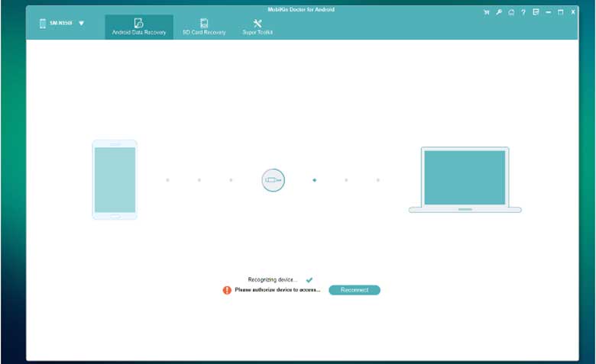Click the laptop illustration

click(465, 180)
